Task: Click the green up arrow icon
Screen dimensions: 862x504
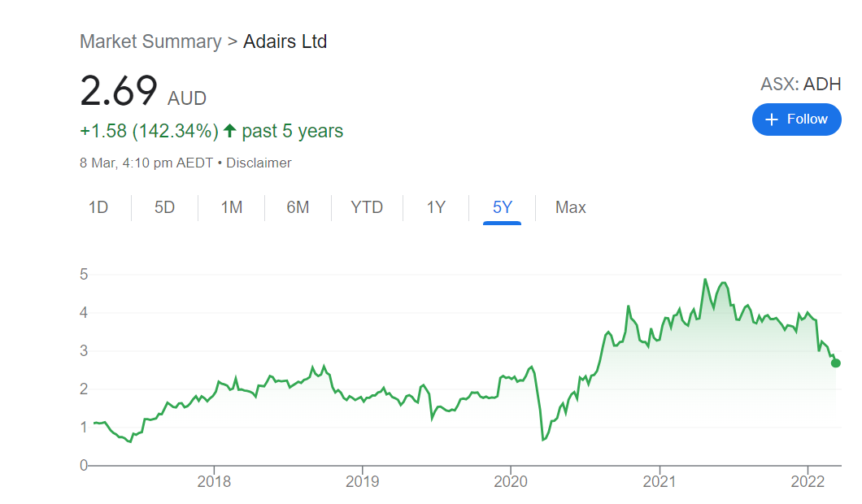Action: (x=229, y=131)
